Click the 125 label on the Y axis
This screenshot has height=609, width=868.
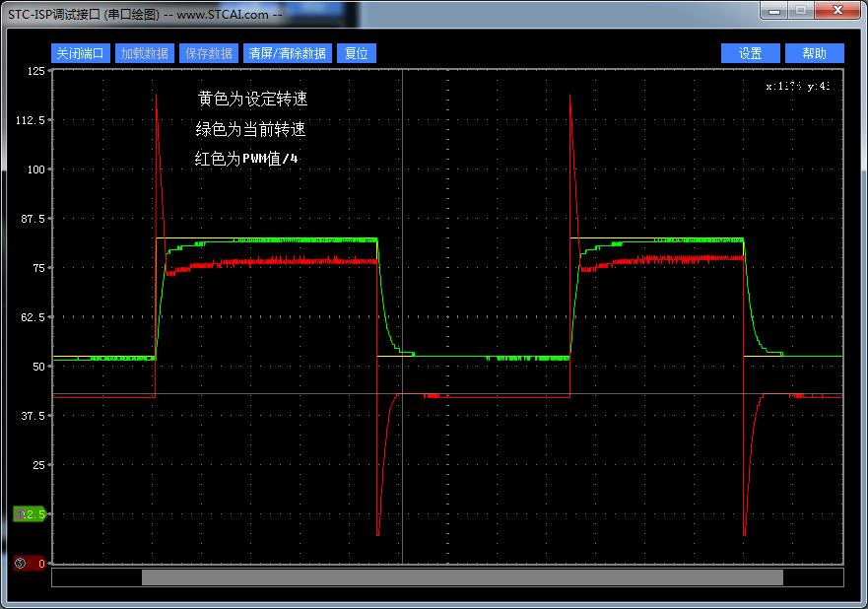(x=35, y=71)
